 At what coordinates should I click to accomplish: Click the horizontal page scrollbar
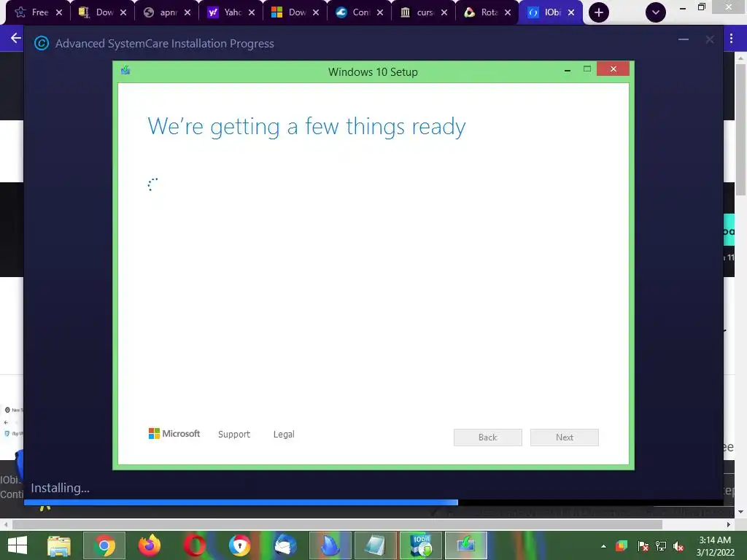click(x=337, y=525)
